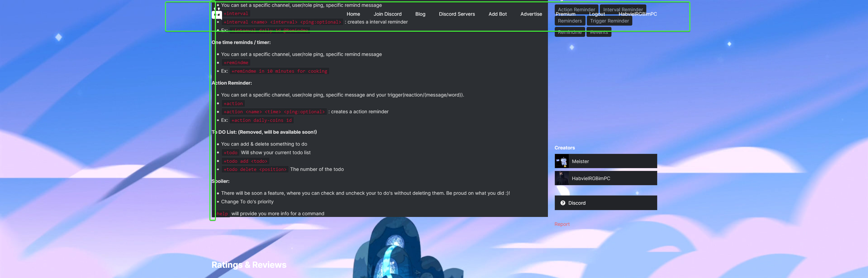Click the "+remindme" command code

coord(236,63)
